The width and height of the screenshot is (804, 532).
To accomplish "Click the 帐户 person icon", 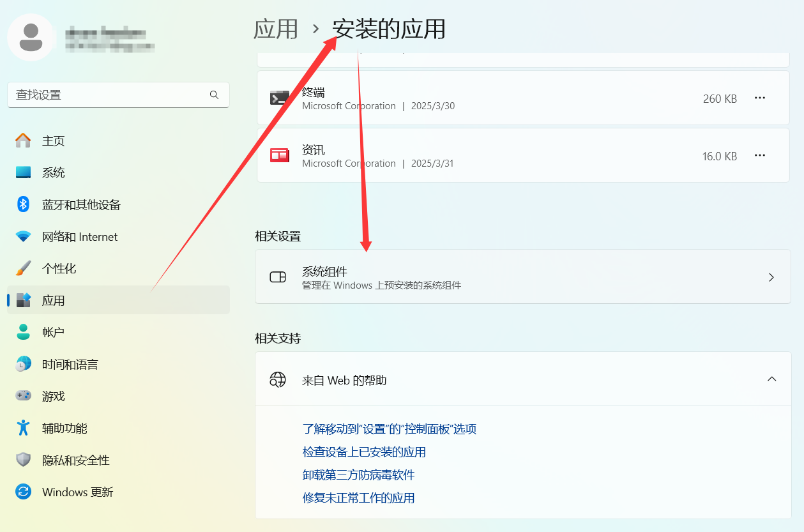I will [x=23, y=332].
